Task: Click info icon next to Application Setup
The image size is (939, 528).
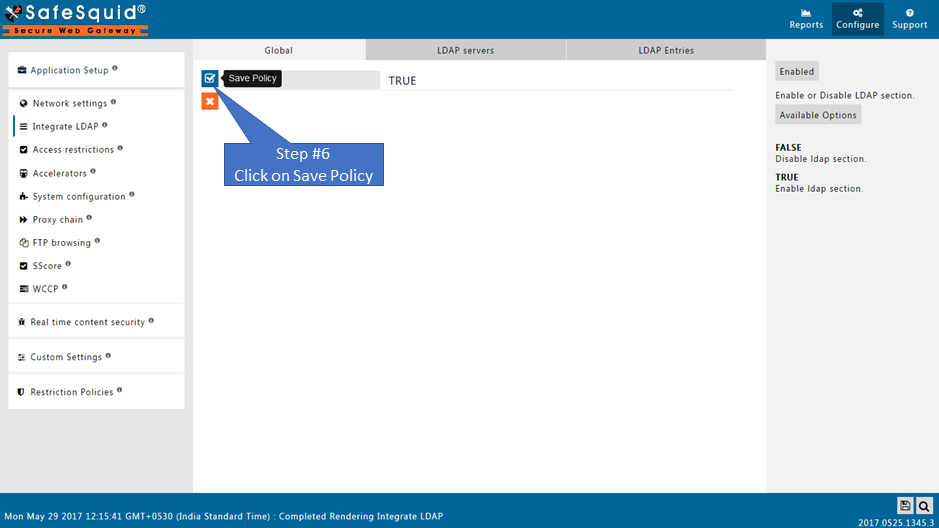Action: 115,68
